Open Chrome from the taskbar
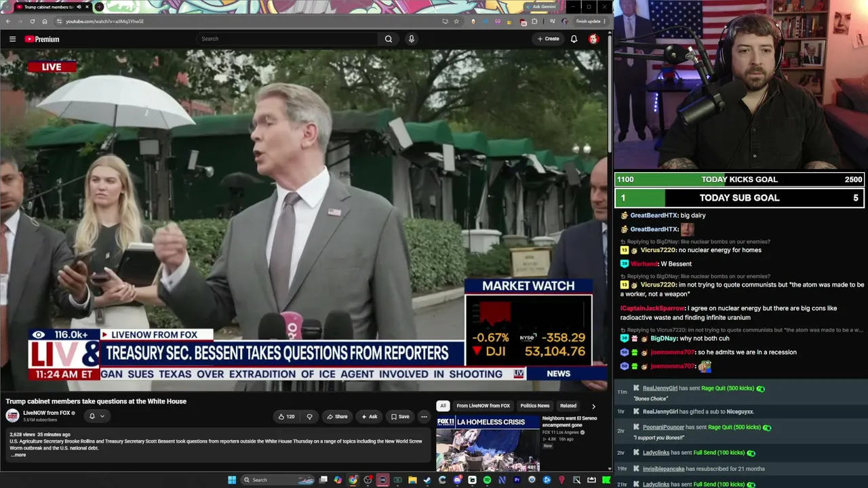This screenshot has width=868, height=488. coord(353,480)
